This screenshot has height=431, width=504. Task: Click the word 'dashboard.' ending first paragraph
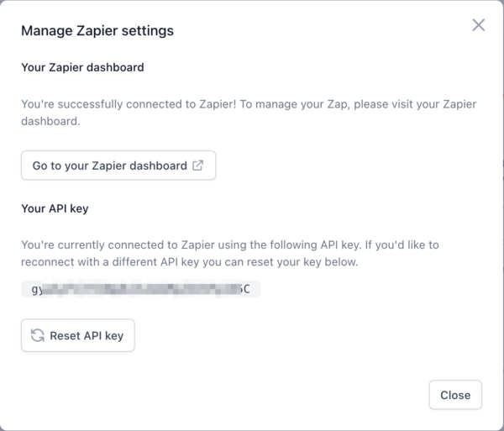tap(50, 121)
